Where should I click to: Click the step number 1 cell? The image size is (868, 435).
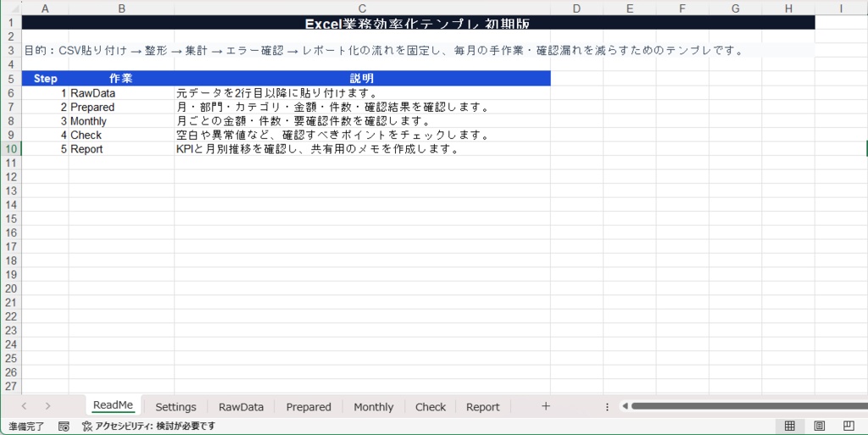pyautogui.click(x=45, y=93)
